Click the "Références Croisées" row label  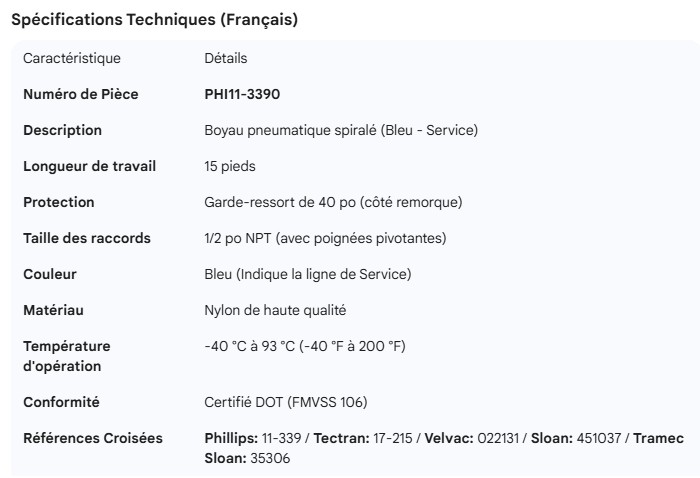[x=93, y=438]
